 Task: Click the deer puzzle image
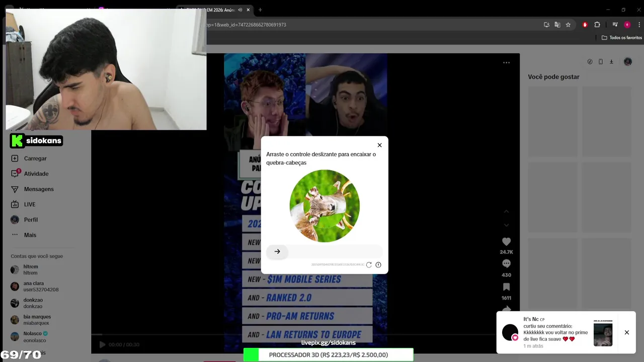325,206
